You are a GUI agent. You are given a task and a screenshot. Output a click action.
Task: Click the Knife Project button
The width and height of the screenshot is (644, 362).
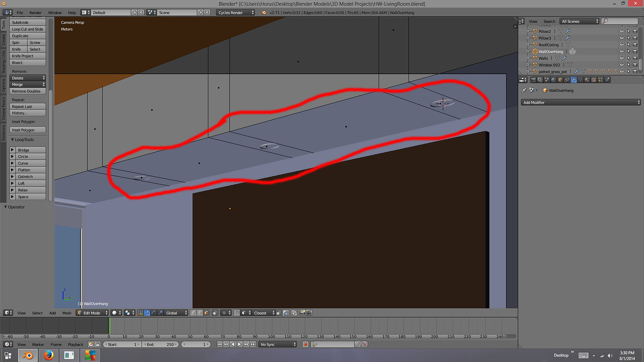point(28,56)
